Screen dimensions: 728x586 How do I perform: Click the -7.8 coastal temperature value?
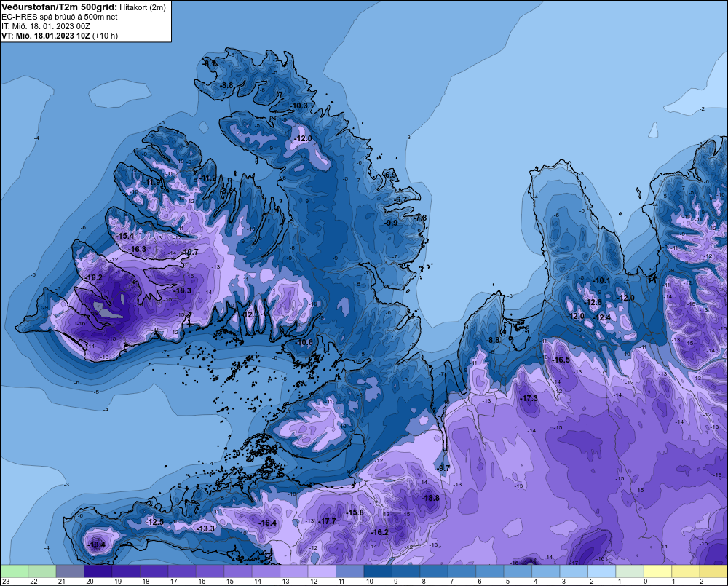point(419,218)
